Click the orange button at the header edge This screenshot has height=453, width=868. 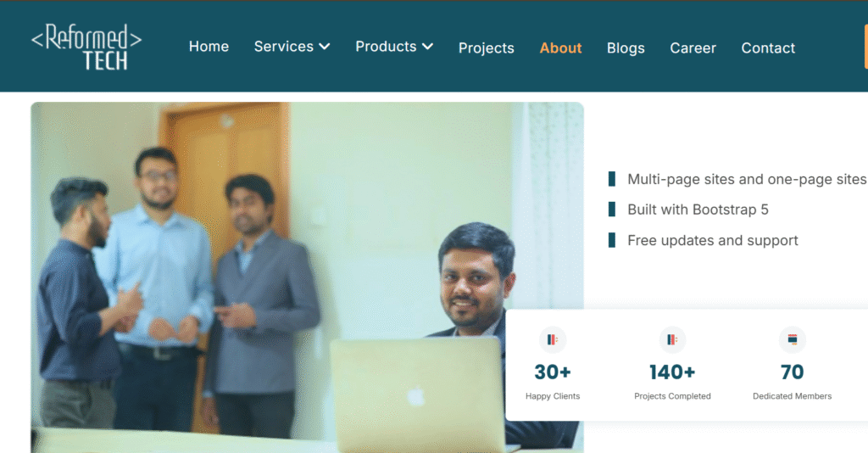pos(865,47)
